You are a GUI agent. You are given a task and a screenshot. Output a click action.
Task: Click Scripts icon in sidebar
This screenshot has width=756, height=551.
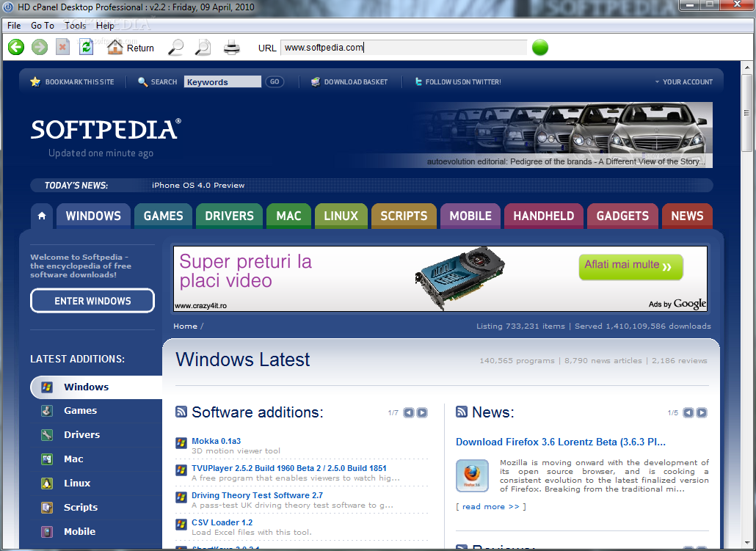[47, 507]
